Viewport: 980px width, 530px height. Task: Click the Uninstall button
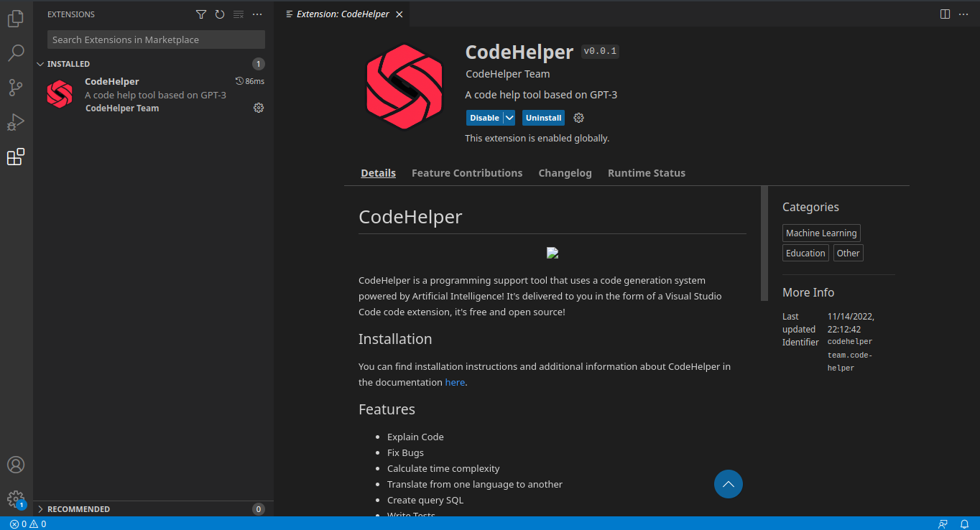[543, 118]
